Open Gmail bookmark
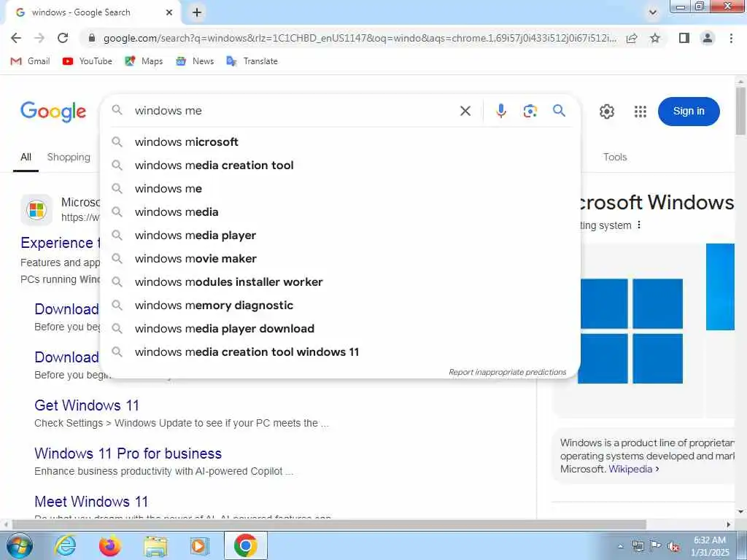Viewport: 747px width, 560px height. pos(30,61)
